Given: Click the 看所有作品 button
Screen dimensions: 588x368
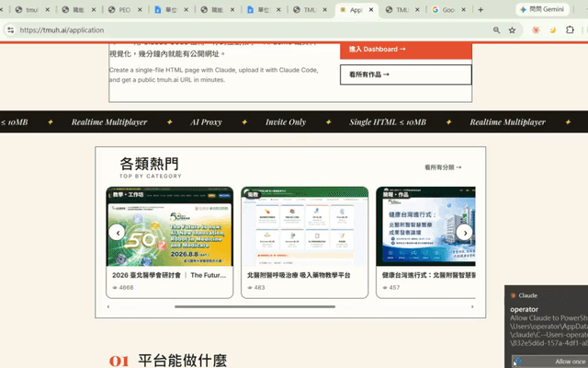Looking at the screenshot, I should pyautogui.click(x=406, y=75).
